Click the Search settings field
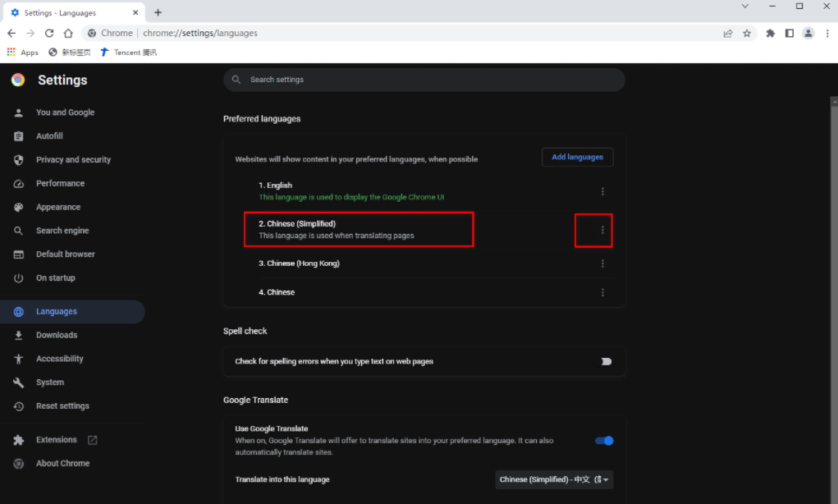838x504 pixels. 424,80
